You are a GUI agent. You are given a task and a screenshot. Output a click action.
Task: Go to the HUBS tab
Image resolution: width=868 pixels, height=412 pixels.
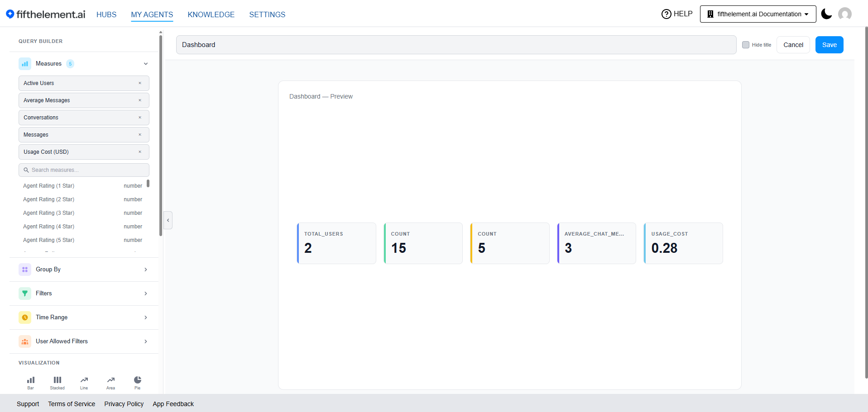point(106,14)
